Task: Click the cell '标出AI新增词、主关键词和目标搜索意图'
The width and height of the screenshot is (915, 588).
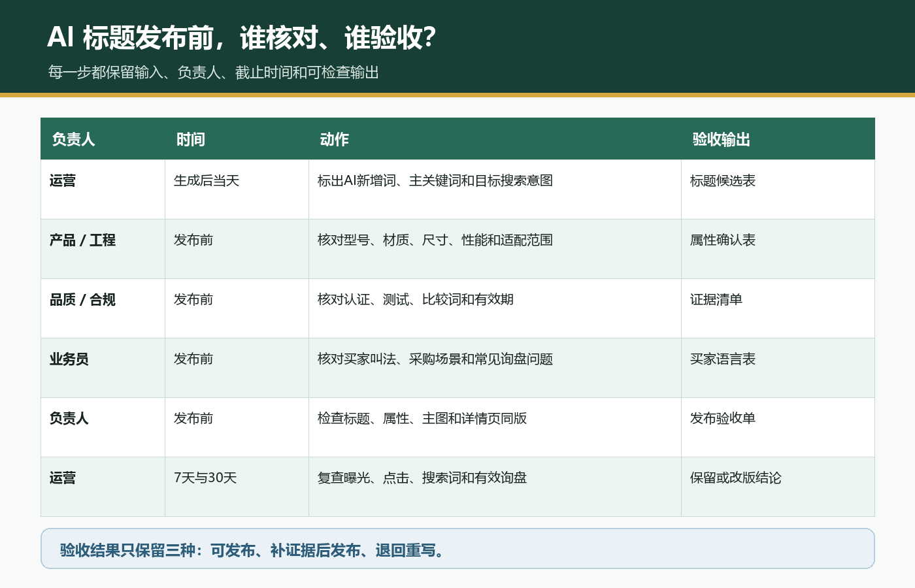Action: pyautogui.click(x=495, y=189)
